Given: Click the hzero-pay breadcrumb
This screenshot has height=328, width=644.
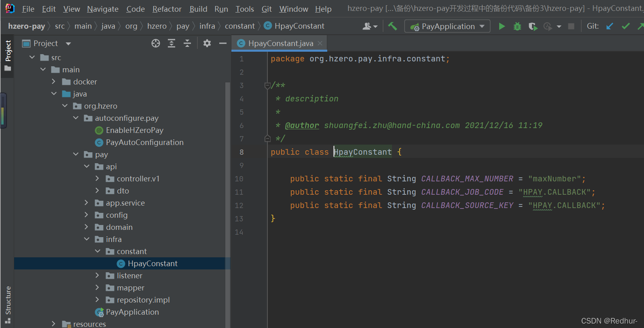Looking at the screenshot, I should pos(26,26).
